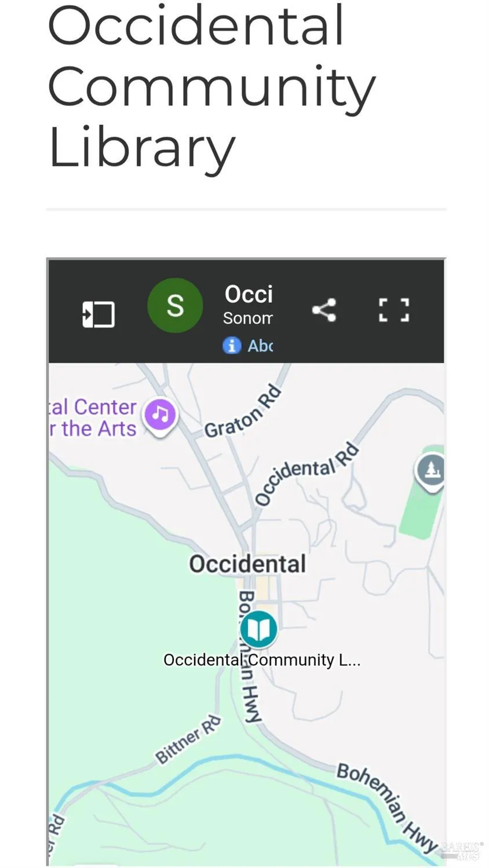489x868 pixels.
Task: Click the Occidental Rd street label
Action: (305, 472)
